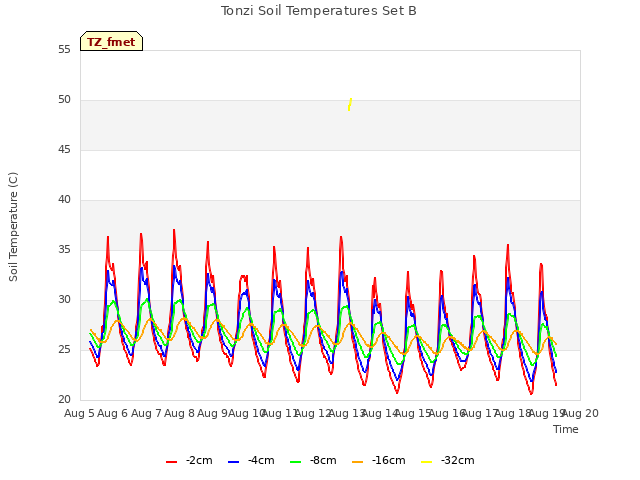Toggle the -16cm legend entry

[x=378, y=461]
